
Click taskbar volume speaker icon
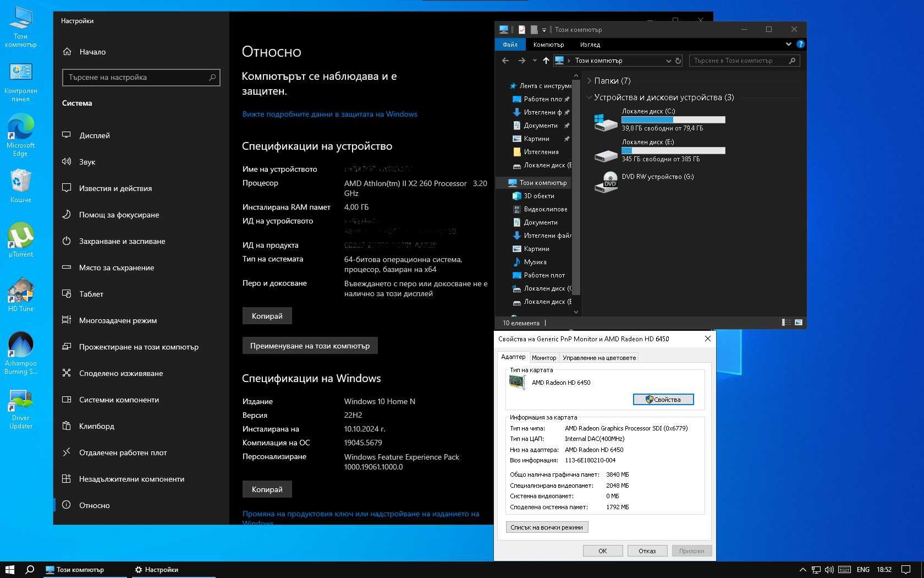[829, 570]
